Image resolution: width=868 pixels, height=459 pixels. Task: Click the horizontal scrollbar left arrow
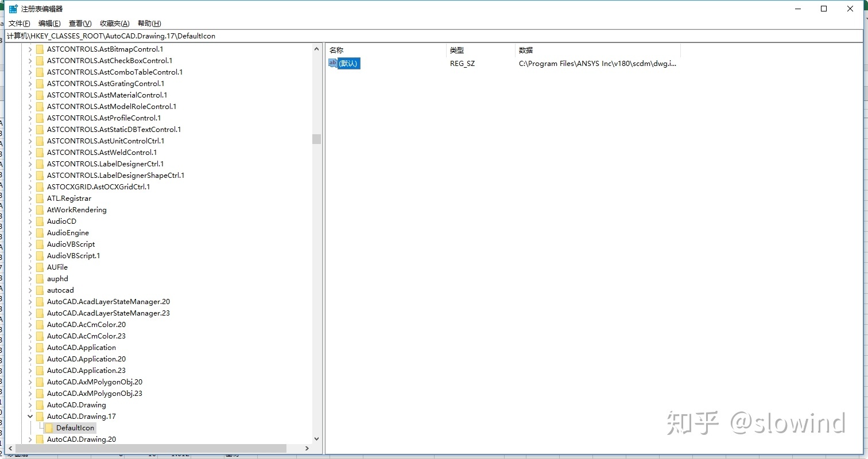click(10, 449)
